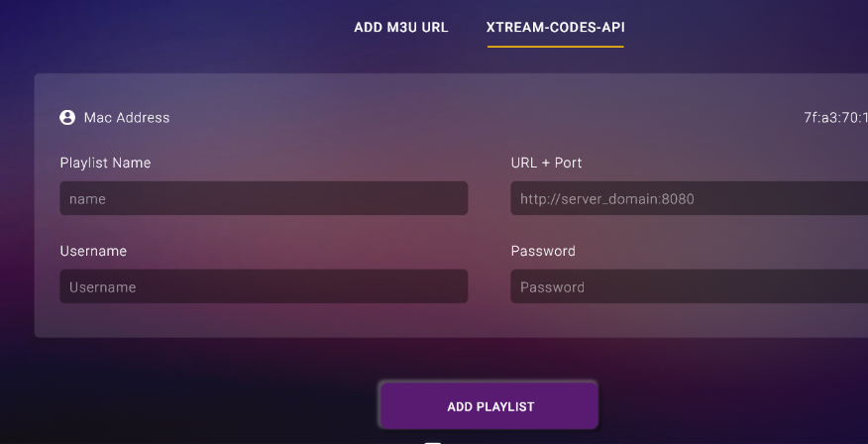Click the underline beneath the XTREAM-CODES-API tab

tap(555, 47)
